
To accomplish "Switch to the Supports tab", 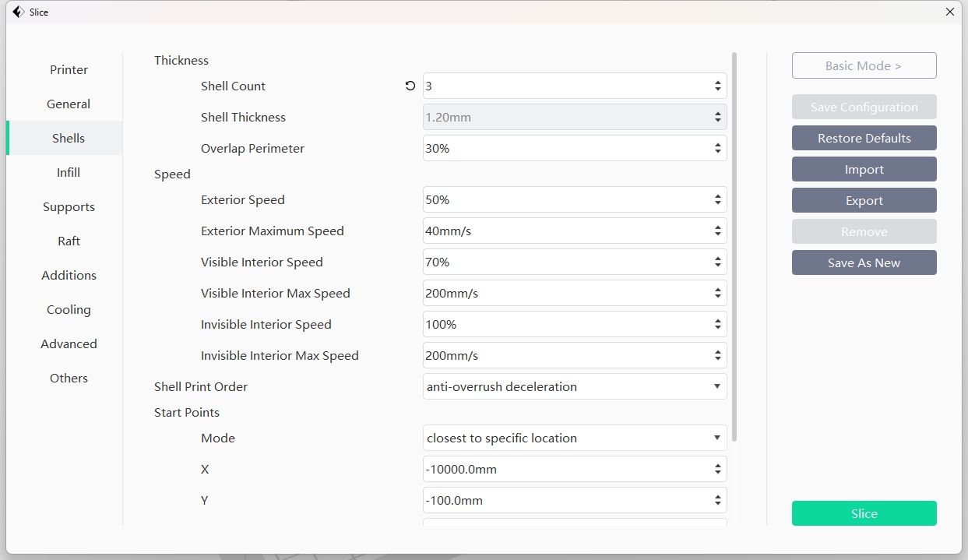I will pos(69,207).
